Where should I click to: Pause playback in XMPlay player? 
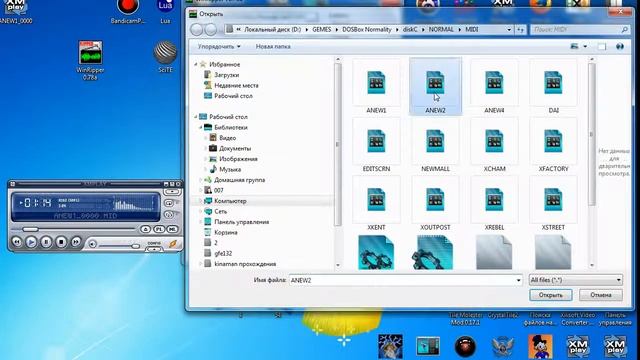coord(46,242)
